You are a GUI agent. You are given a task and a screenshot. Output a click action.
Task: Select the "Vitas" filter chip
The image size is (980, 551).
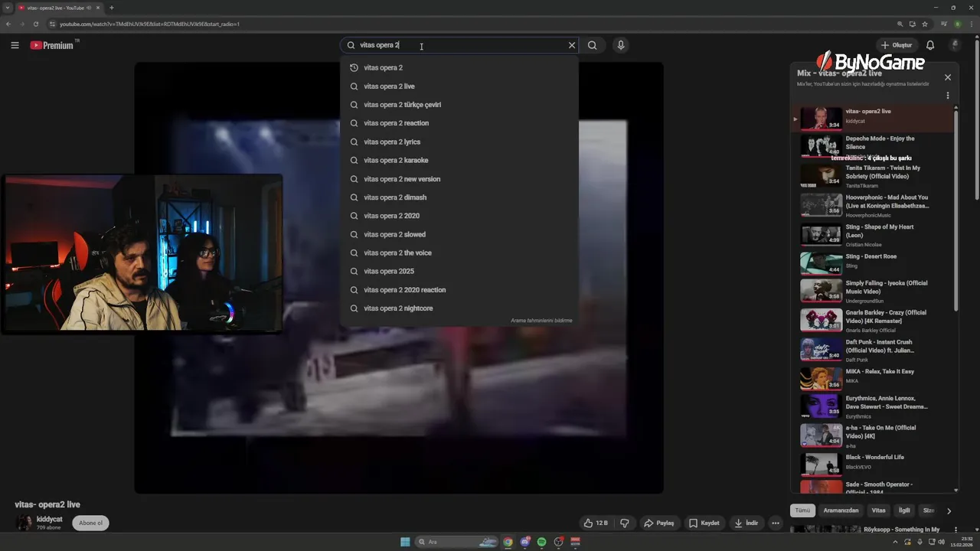pos(878,510)
